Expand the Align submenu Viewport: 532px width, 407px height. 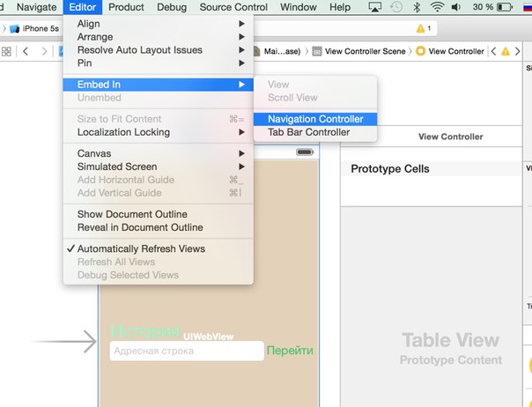point(159,24)
